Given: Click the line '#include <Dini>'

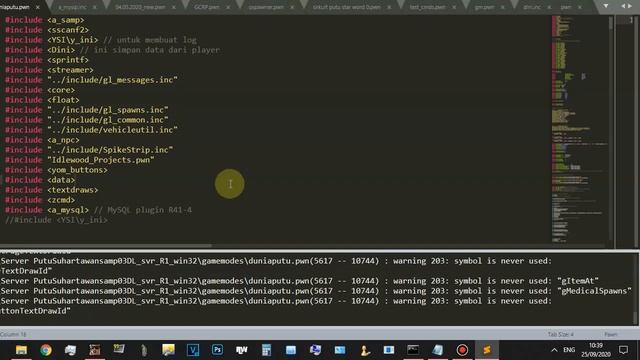Looking at the screenshot, I should 40,50.
